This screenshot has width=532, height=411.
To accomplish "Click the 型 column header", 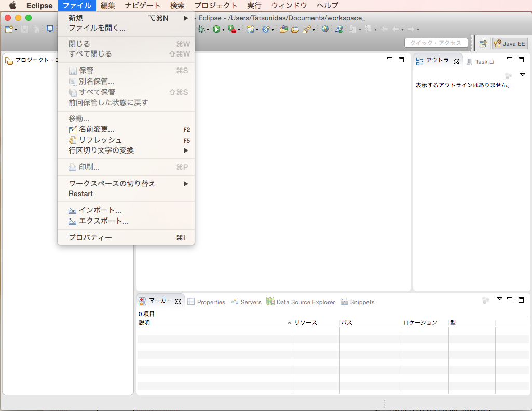I will pos(472,323).
